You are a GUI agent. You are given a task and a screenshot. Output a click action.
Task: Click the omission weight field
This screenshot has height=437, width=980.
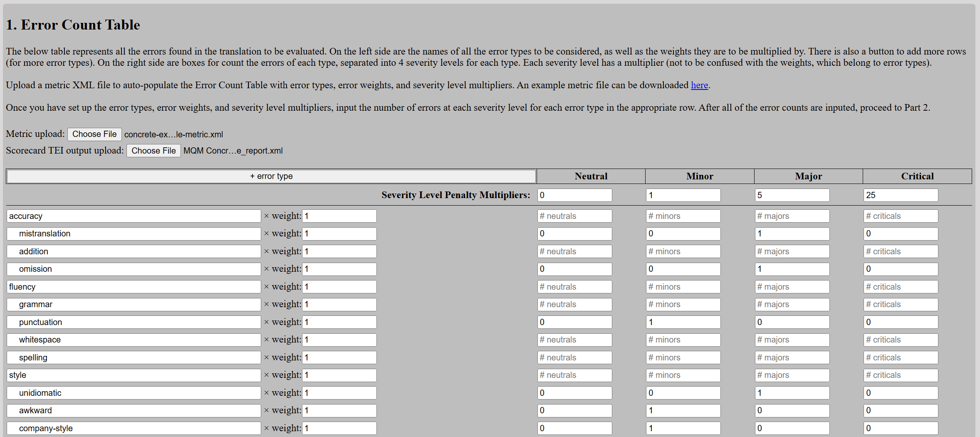pyautogui.click(x=339, y=269)
